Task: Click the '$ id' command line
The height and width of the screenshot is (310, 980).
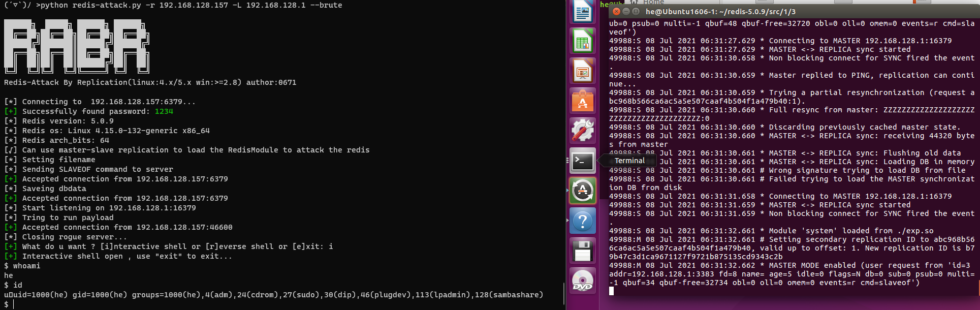Action: click(13, 285)
